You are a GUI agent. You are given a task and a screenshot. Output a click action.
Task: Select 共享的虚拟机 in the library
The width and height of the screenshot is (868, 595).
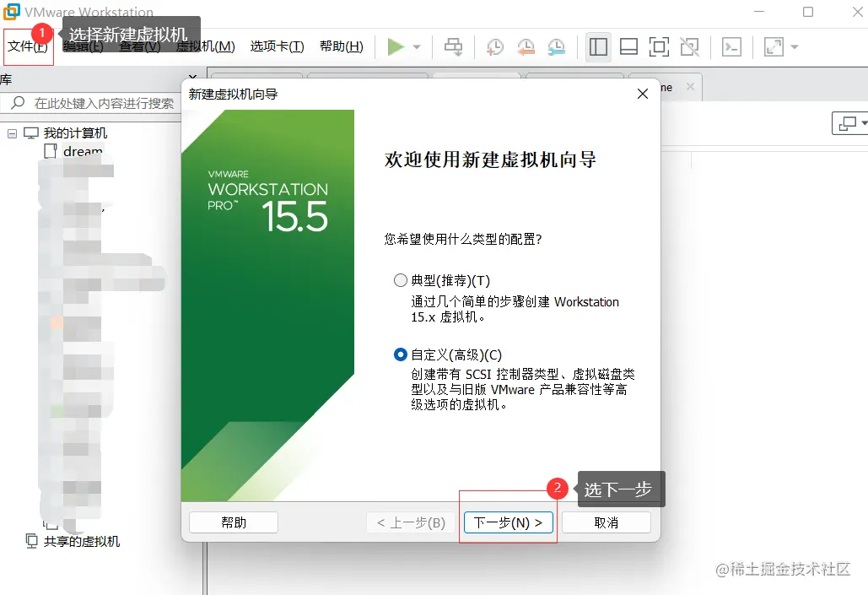coord(81,541)
